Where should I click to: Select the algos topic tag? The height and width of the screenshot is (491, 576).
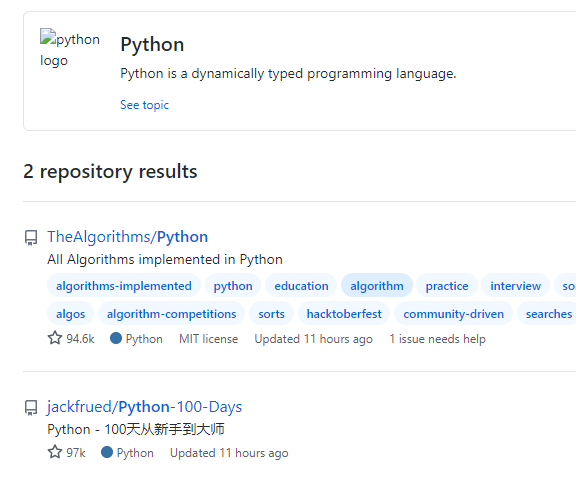pyautogui.click(x=71, y=314)
